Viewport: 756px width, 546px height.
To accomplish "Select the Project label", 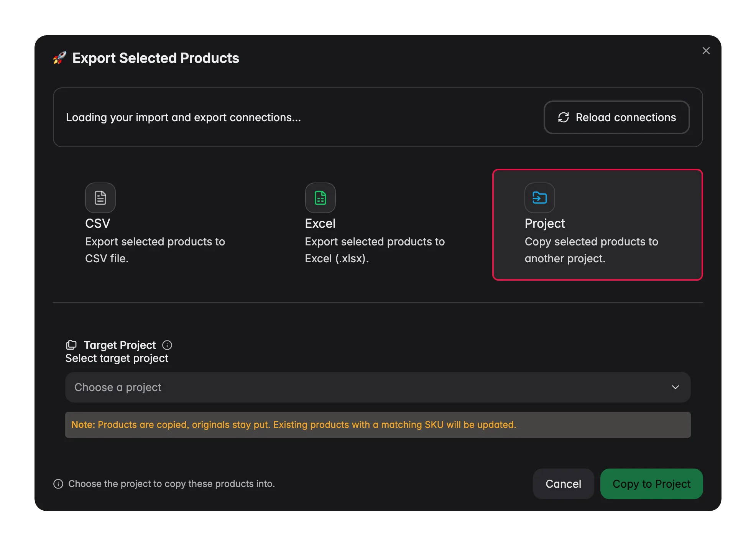I will pyautogui.click(x=545, y=224).
